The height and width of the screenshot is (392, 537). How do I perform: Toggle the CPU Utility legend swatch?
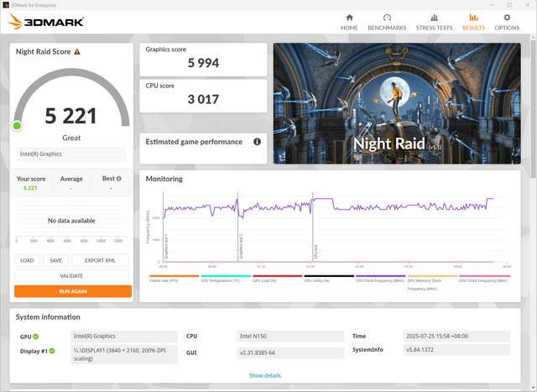[x=329, y=276]
